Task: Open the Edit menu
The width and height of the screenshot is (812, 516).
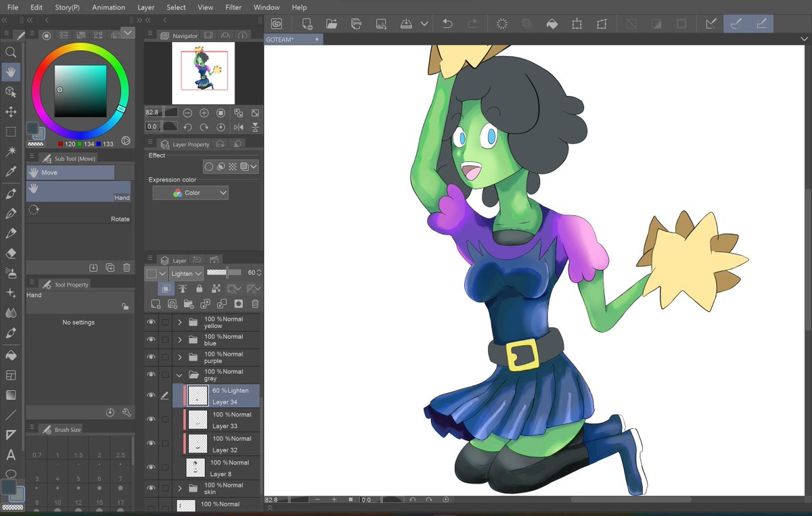Action: coord(37,7)
